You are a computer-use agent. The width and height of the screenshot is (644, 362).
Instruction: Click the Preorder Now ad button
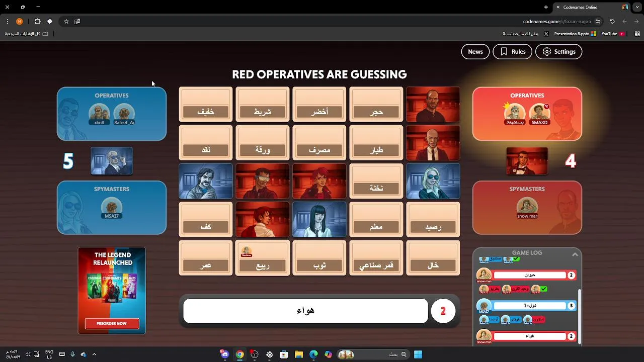(x=112, y=323)
